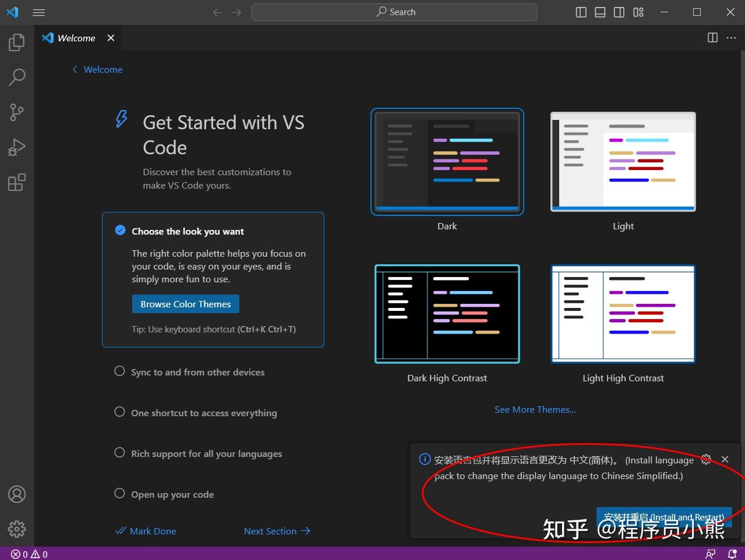Toggle the Primary Side Bar visibility
Image resolution: width=745 pixels, height=560 pixels.
pos(581,12)
